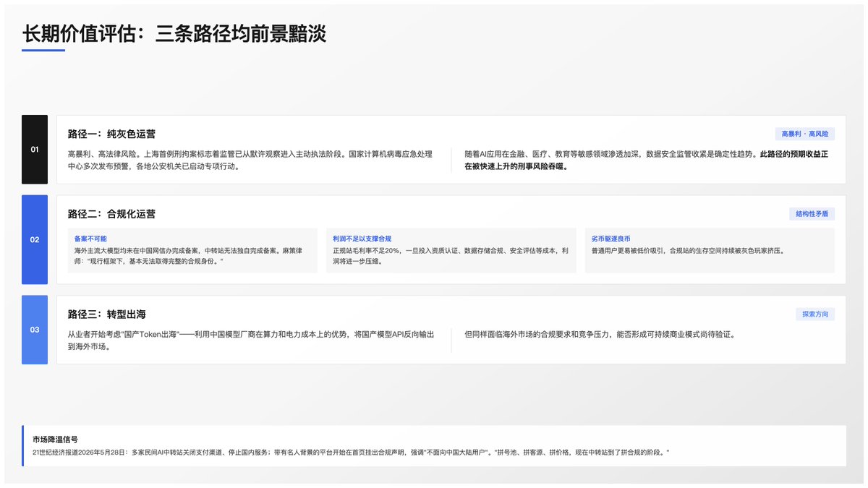Click the 备案不可能 card title
This screenshot has height=488, width=868.
90,239
